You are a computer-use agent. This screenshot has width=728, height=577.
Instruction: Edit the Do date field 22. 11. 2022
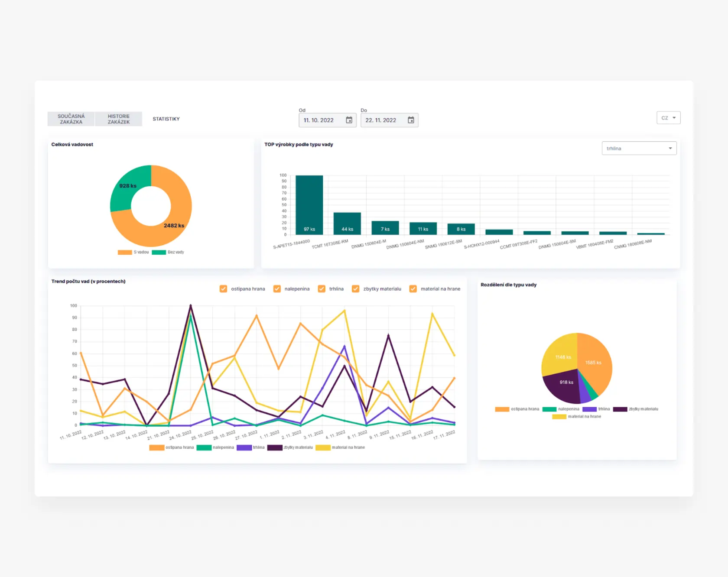(x=389, y=120)
